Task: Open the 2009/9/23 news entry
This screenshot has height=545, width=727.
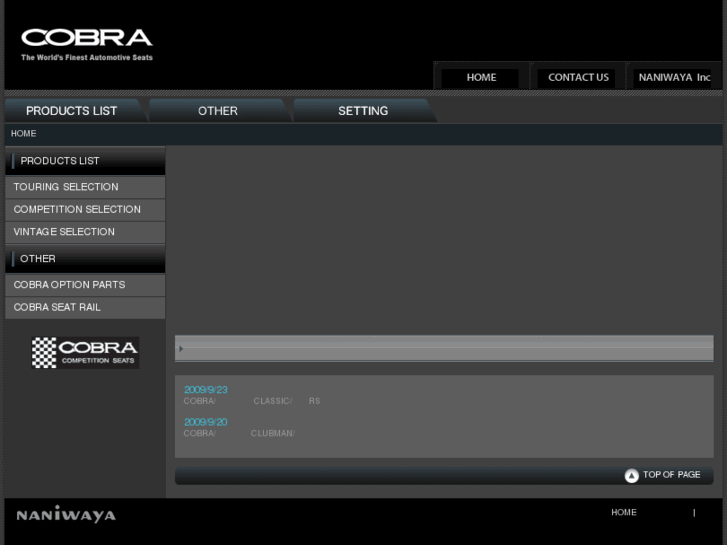Action: click(x=206, y=390)
